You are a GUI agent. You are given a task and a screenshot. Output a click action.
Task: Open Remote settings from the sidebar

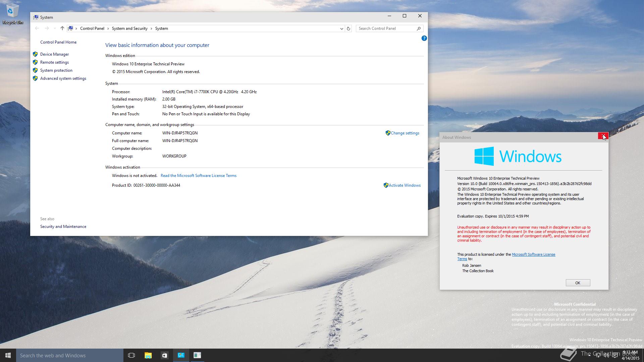coord(54,62)
